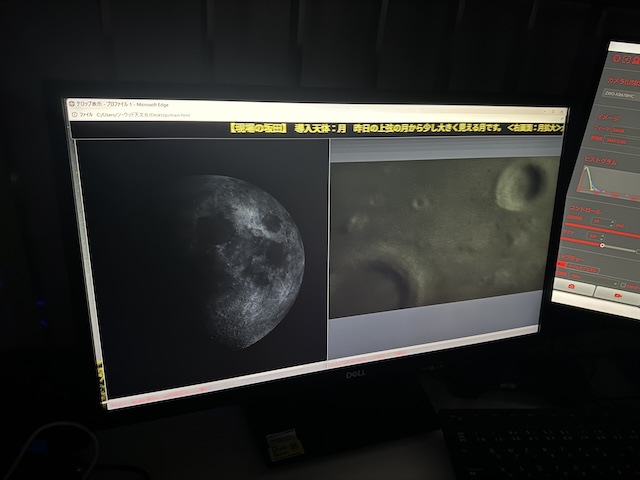
Task: Click the site info icon in address bar
Action: pos(74,115)
